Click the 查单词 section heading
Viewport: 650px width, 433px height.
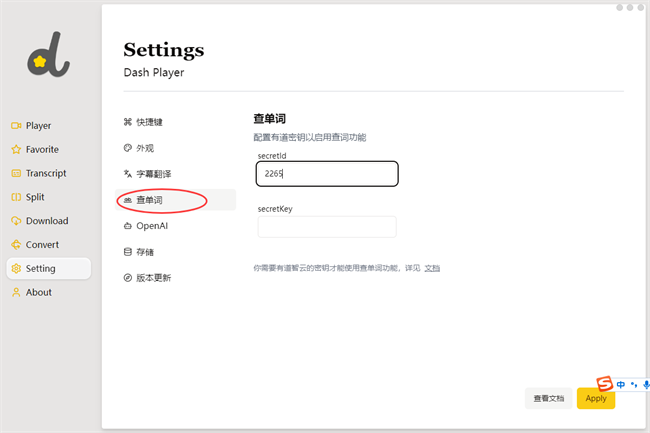269,119
